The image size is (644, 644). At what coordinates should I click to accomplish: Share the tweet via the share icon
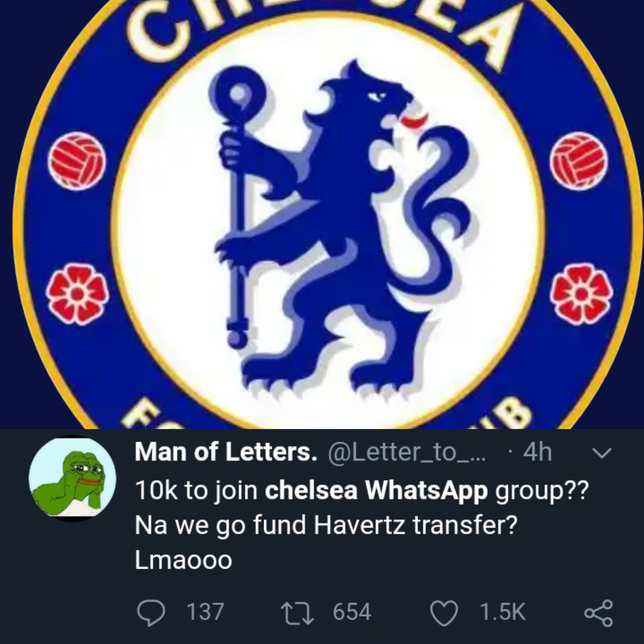click(598, 612)
